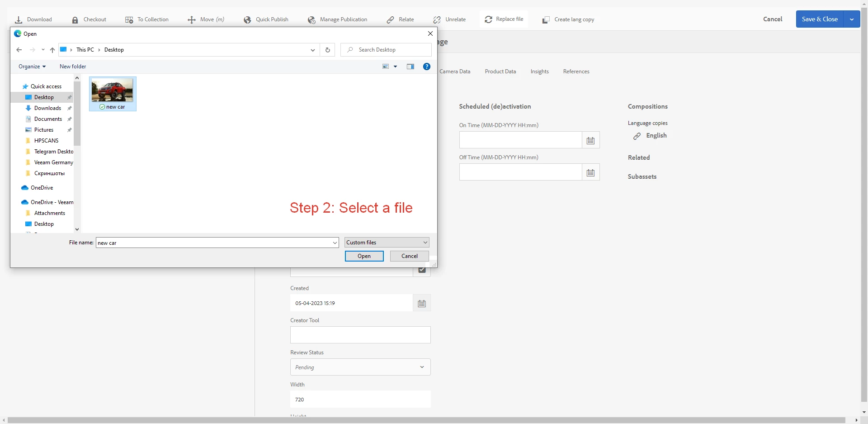Open the Attachments folder

[49, 213]
